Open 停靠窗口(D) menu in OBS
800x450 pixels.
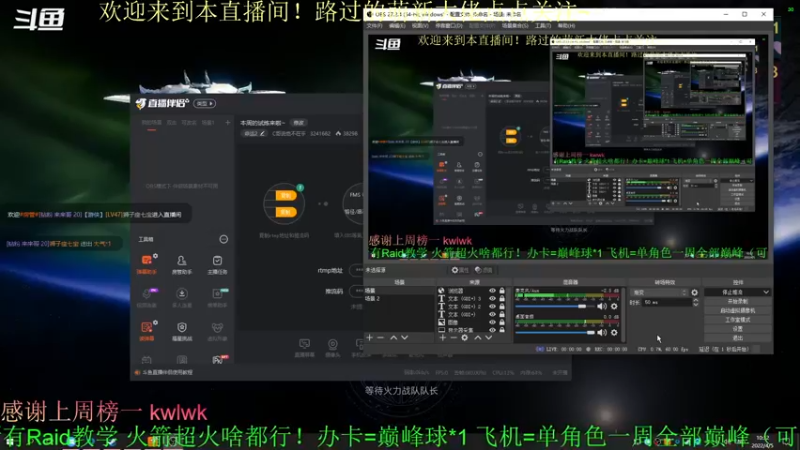448,26
